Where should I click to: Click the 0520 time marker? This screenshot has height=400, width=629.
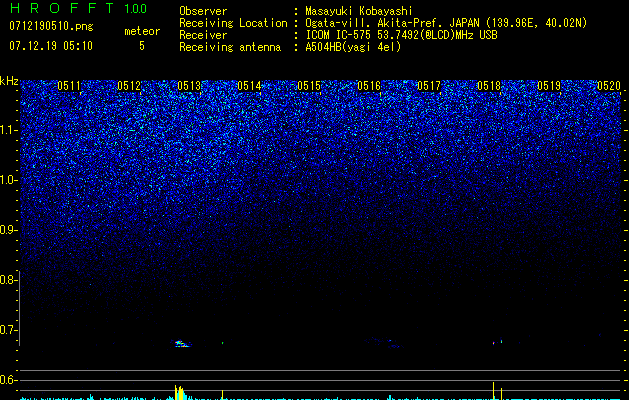click(x=609, y=86)
